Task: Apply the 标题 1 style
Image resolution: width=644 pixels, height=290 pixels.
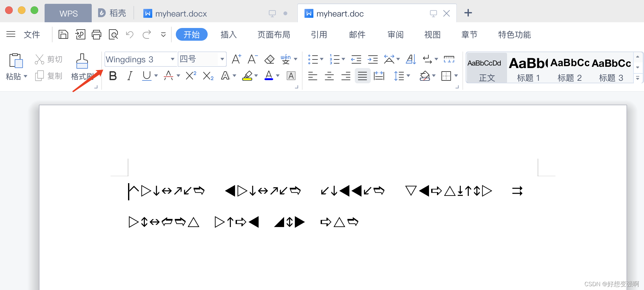Action: coord(528,68)
